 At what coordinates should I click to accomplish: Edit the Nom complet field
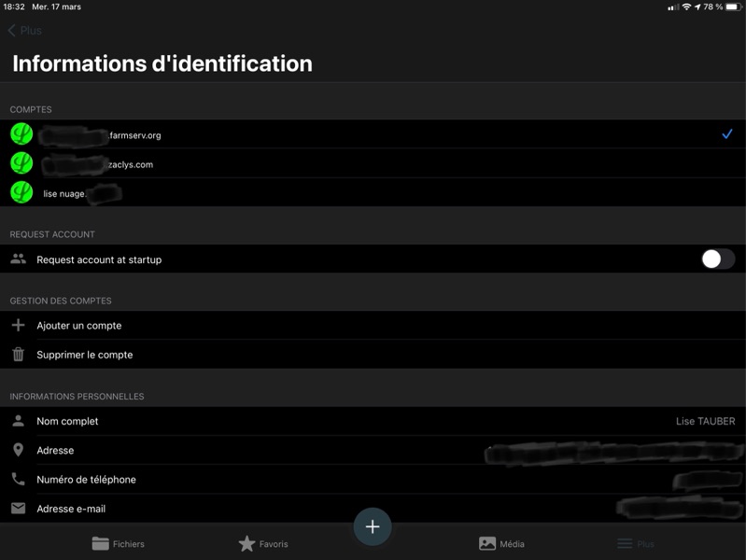pos(373,422)
